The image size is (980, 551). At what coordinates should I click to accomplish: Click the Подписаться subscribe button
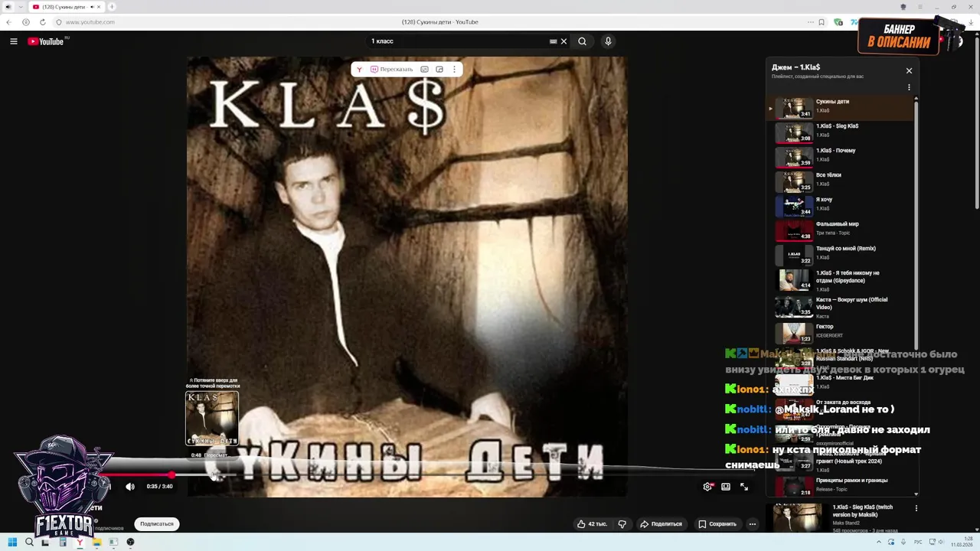click(x=157, y=524)
